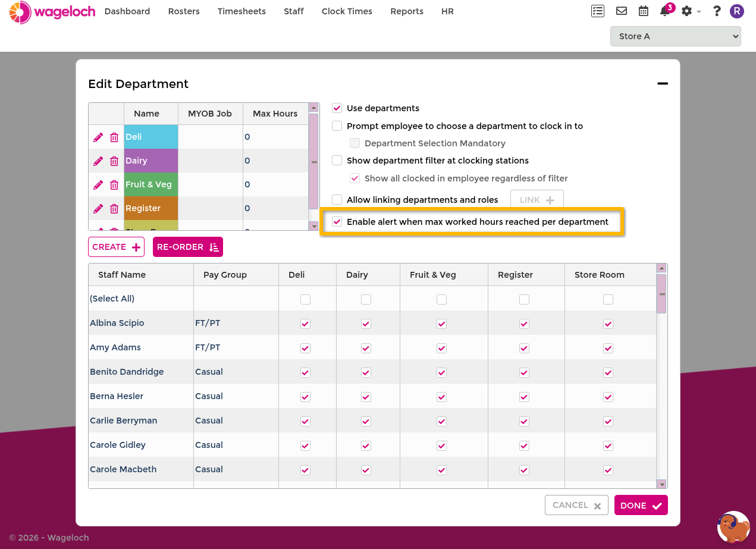Screen dimensions: 756x549
Task: Enable Allow linking departments and roles
Action: (x=337, y=200)
